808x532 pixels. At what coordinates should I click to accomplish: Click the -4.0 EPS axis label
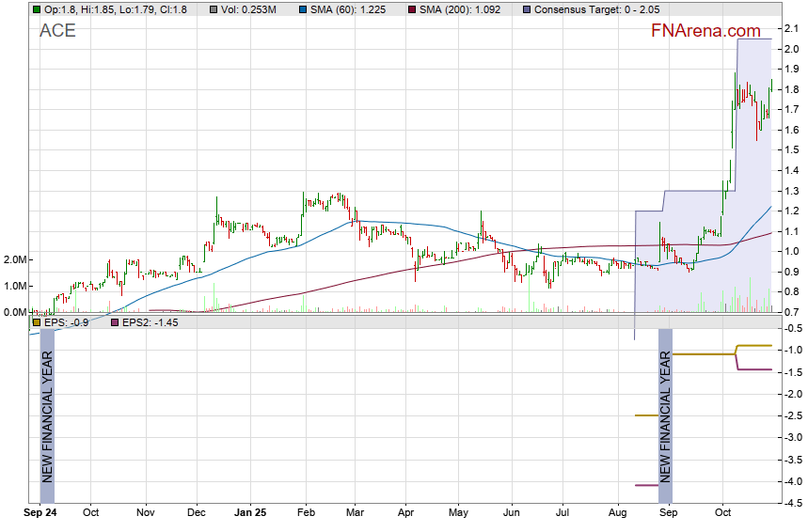791,482
